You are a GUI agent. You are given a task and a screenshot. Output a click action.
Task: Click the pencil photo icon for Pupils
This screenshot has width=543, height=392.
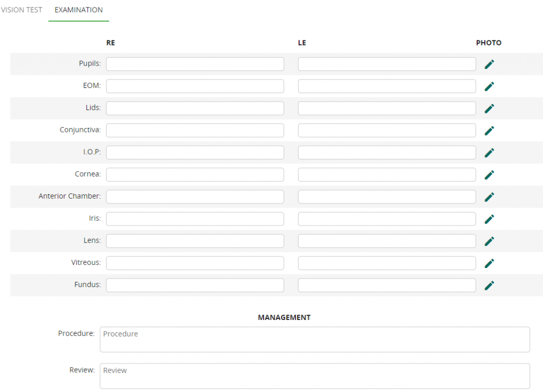point(489,64)
